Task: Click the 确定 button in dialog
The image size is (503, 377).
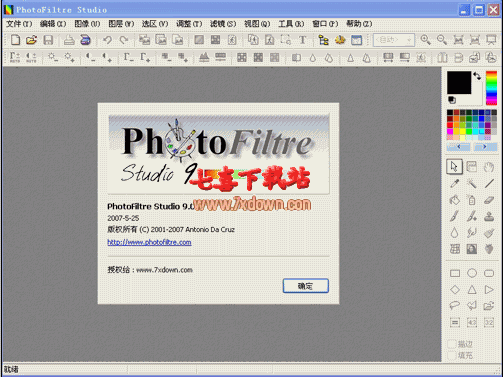Action: 306,286
